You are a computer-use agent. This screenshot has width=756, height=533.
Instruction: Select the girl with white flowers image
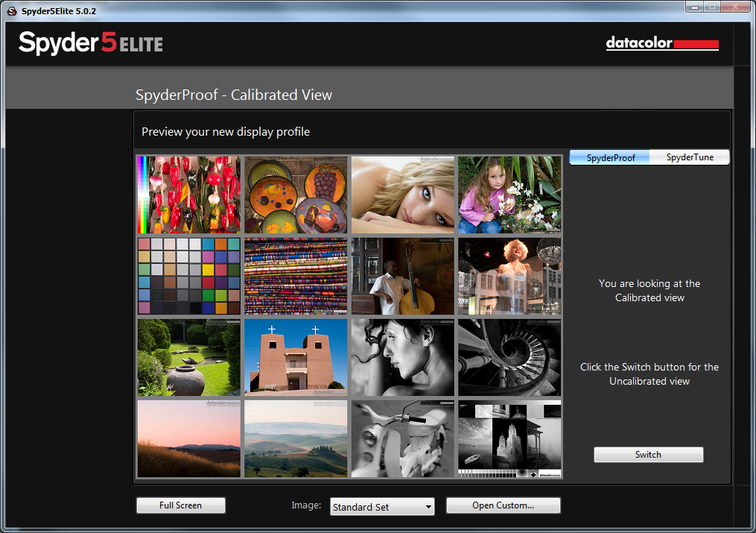pyautogui.click(x=509, y=195)
